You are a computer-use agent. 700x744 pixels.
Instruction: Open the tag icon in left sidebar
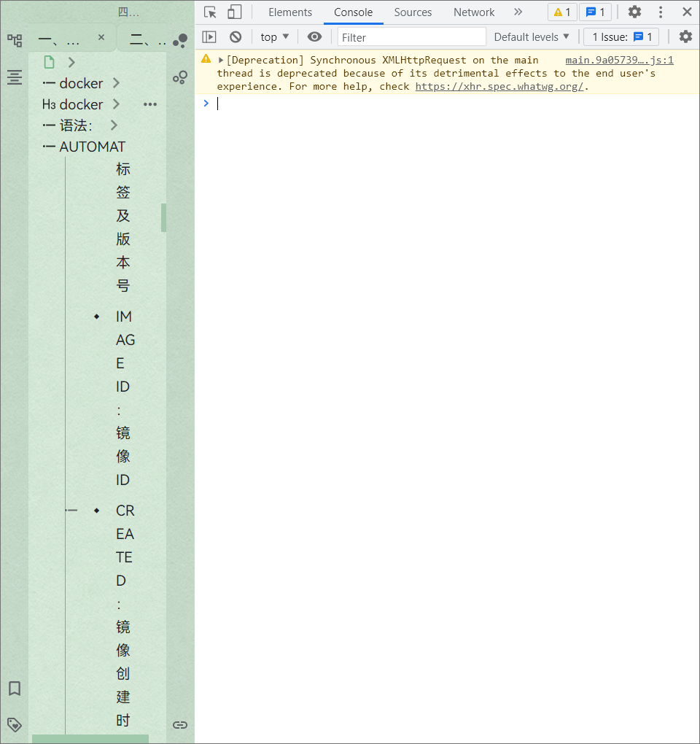pos(15,724)
